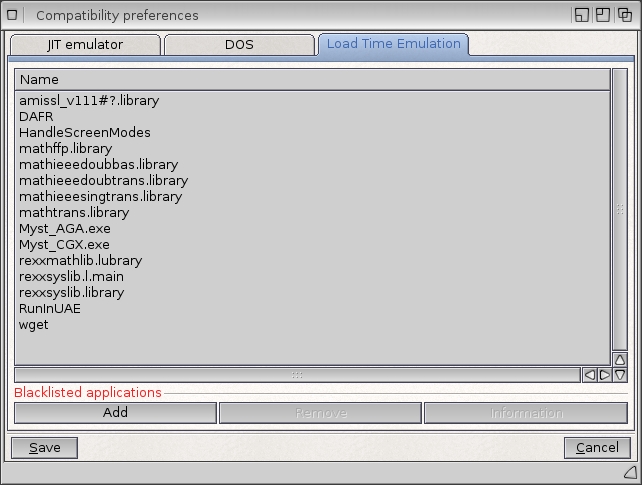Pick the Myst_AGA.exe list entry
Screen dimensions: 642x485
(65, 228)
